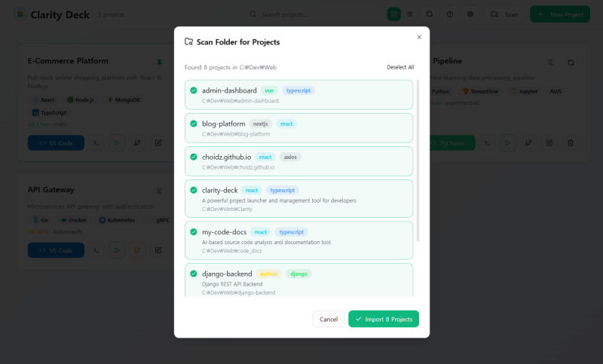This screenshot has height=364, width=603.
Task: Uncheck the admin-dashboard project
Action: coord(194,90)
